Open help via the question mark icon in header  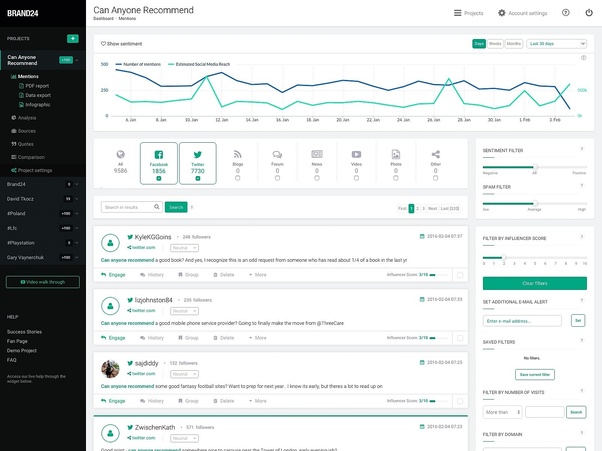pos(565,13)
